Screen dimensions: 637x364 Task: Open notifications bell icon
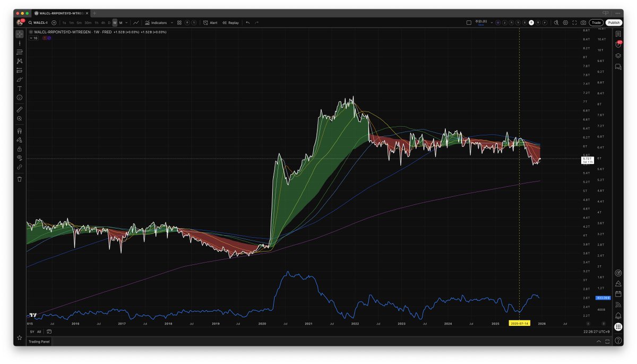[x=618, y=316]
